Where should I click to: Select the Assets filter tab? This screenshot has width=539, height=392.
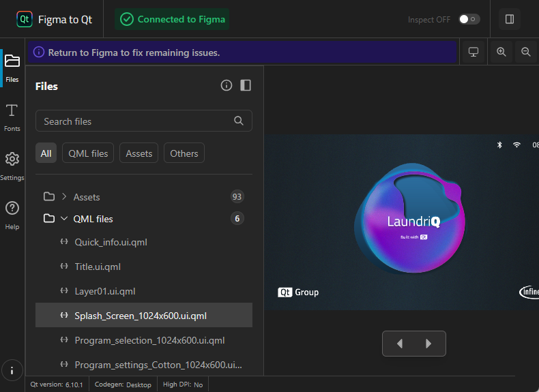pyautogui.click(x=139, y=153)
